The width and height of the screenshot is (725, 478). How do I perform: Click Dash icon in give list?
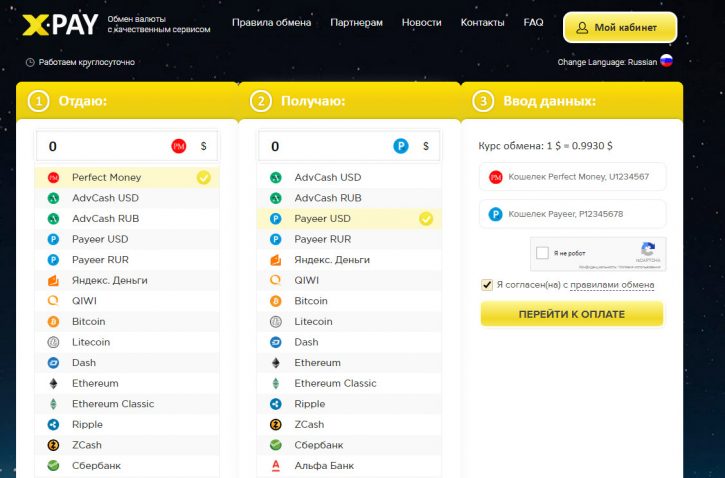click(53, 362)
